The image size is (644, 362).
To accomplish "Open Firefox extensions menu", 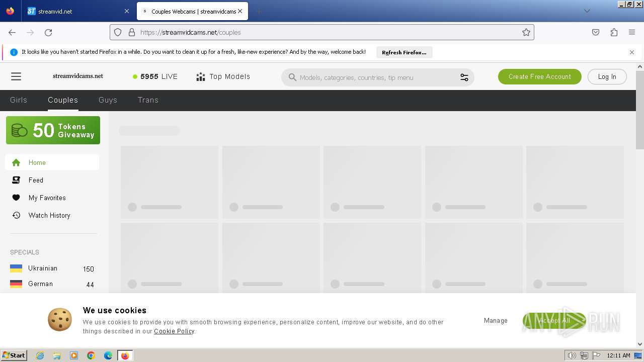I will pyautogui.click(x=614, y=32).
